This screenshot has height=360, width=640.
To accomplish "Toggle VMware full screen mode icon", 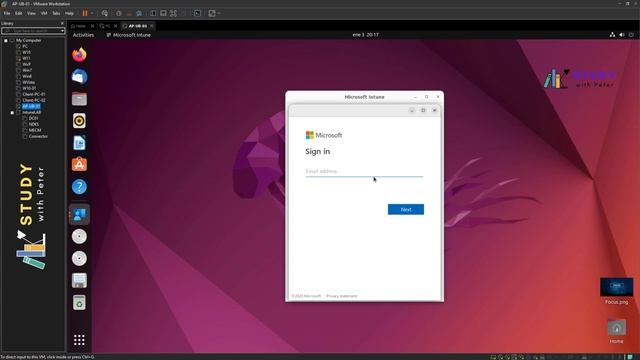I will point(173,13).
